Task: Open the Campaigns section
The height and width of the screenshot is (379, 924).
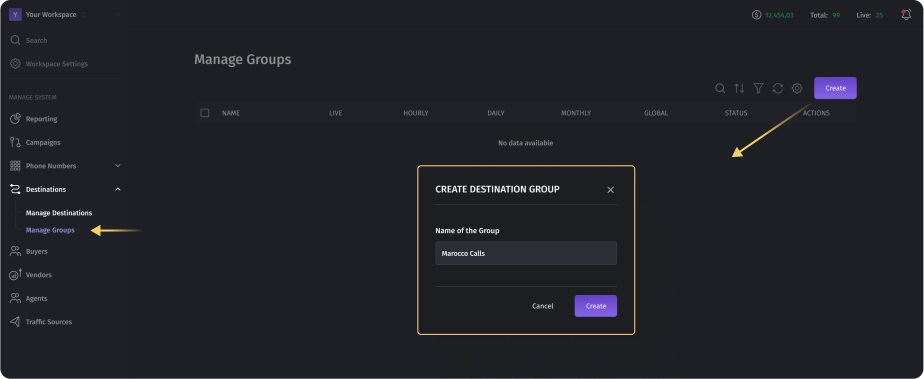Action: coord(43,143)
